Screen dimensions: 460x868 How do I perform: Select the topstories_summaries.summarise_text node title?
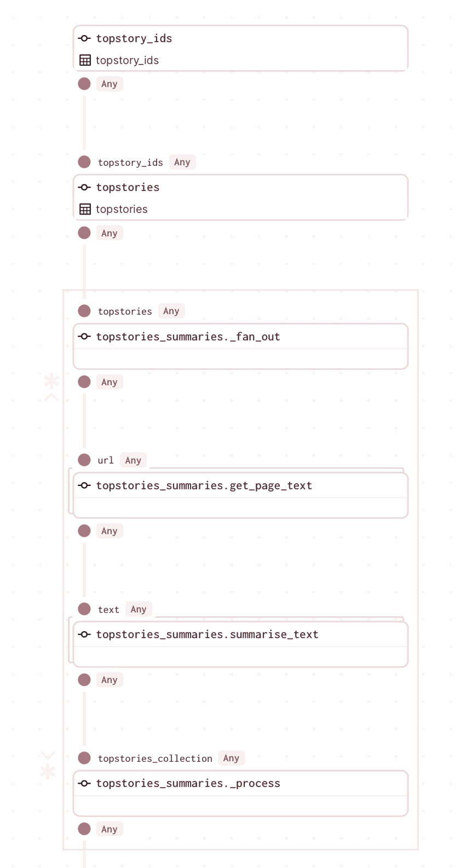(x=207, y=634)
